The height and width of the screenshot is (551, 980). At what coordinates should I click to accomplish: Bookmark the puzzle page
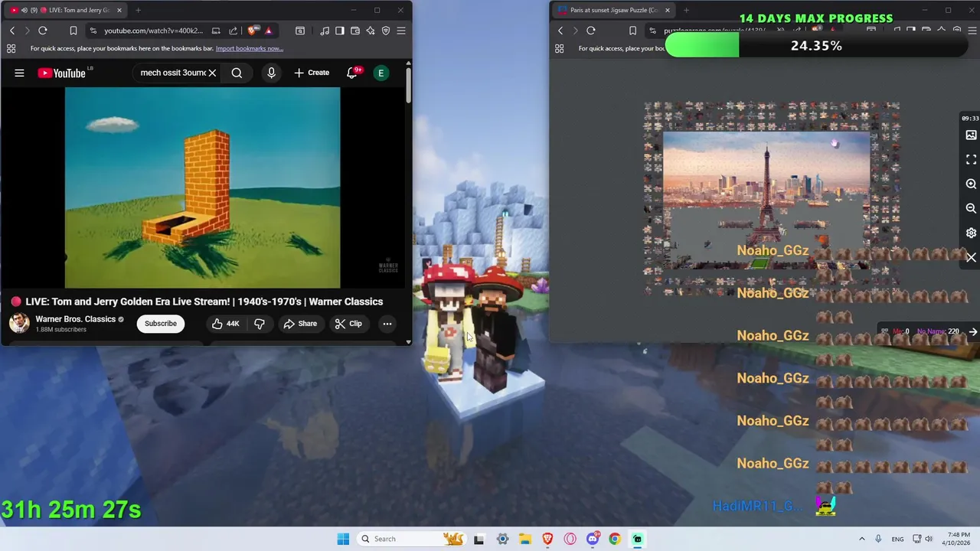(x=632, y=31)
